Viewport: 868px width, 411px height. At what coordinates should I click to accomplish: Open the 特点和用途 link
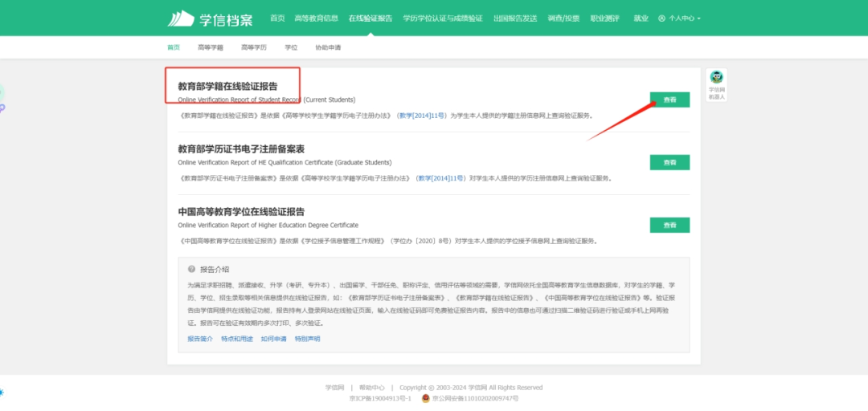tap(237, 339)
